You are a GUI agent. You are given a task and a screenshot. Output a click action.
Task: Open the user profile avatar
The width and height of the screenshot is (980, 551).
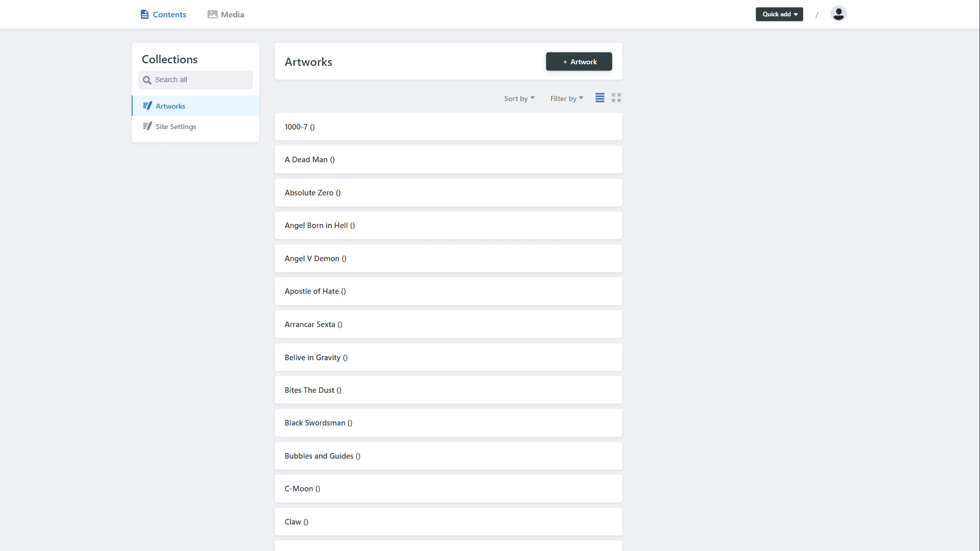click(x=838, y=14)
